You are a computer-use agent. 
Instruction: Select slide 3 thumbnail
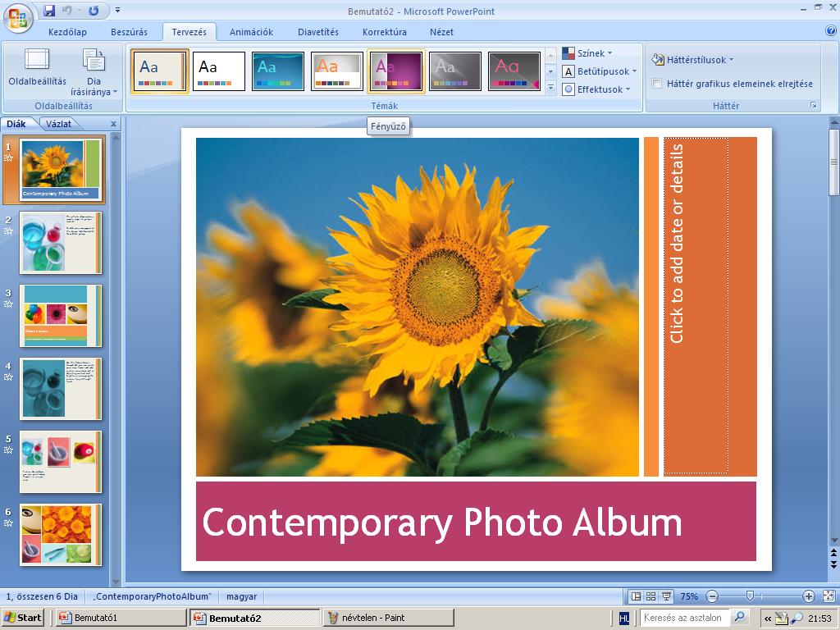[x=61, y=316]
